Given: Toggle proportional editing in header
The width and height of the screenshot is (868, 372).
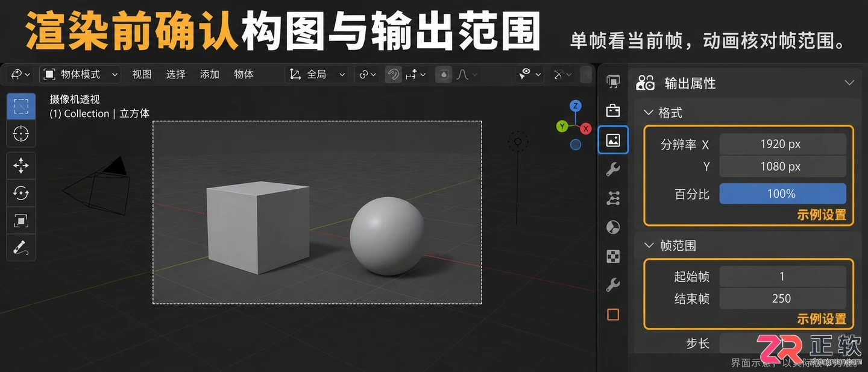Looking at the screenshot, I should coord(444,75).
